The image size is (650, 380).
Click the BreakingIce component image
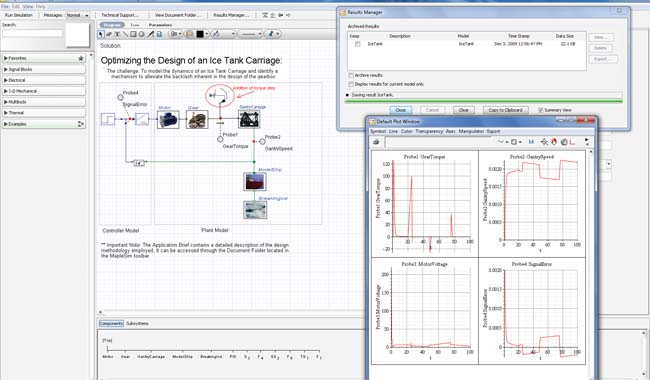(x=255, y=210)
